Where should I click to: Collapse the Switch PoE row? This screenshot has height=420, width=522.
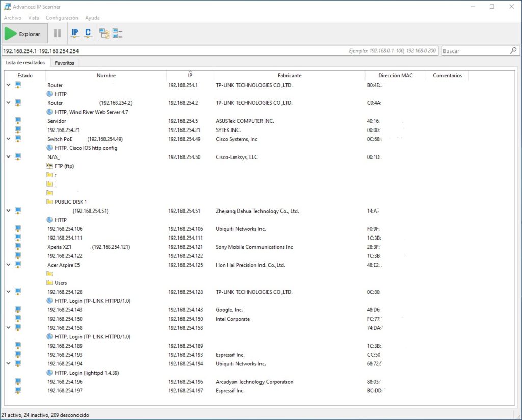[x=8, y=139]
